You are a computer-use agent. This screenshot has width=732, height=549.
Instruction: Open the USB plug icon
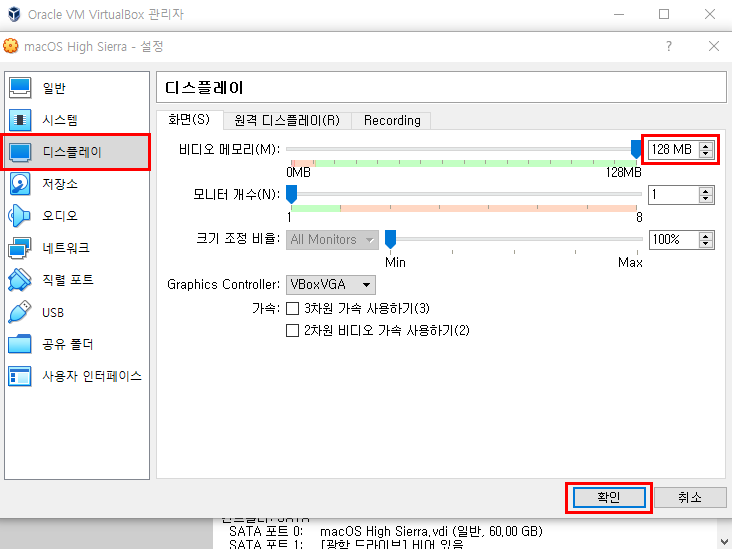(x=20, y=311)
